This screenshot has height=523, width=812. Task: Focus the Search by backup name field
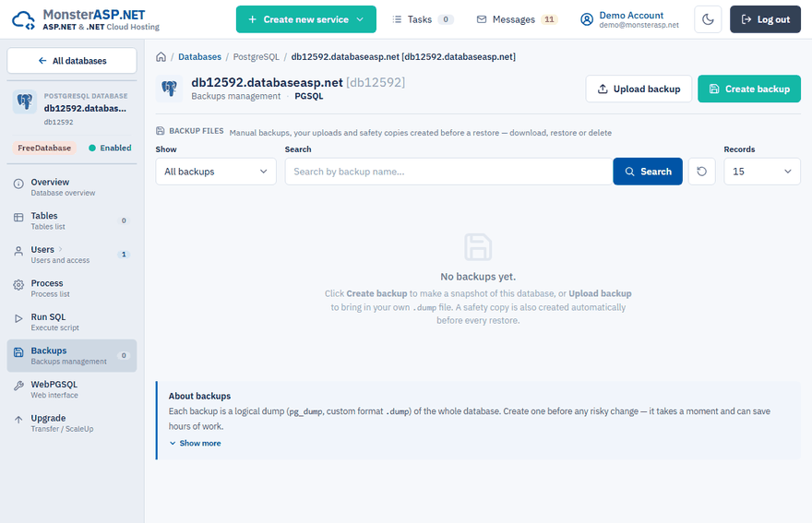tap(448, 172)
